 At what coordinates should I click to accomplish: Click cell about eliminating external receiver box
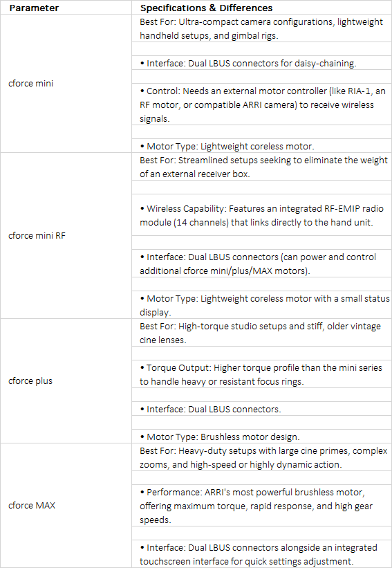tap(262, 167)
